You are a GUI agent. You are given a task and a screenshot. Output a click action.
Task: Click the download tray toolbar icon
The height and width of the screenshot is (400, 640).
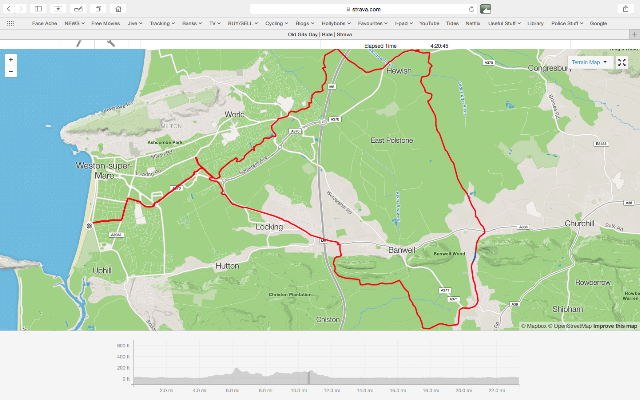(x=58, y=9)
